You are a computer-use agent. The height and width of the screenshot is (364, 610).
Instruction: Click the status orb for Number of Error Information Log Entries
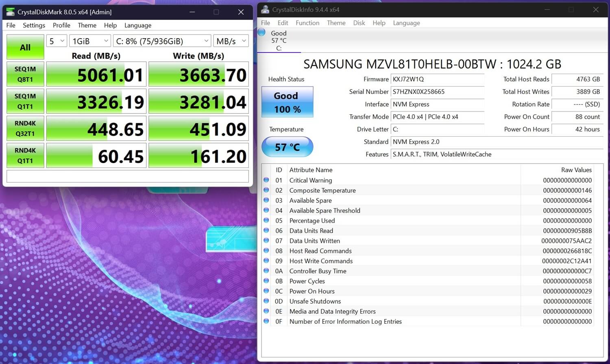tap(266, 321)
